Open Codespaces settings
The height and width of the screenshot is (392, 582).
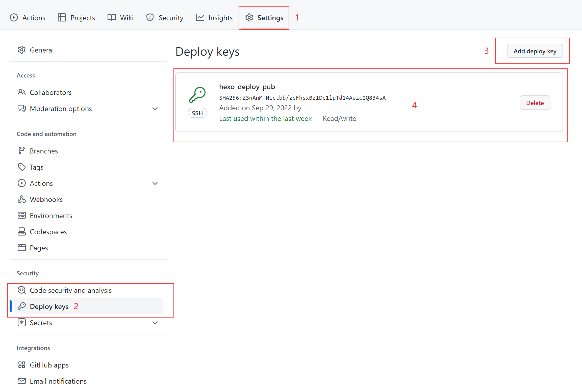[x=88, y=232]
